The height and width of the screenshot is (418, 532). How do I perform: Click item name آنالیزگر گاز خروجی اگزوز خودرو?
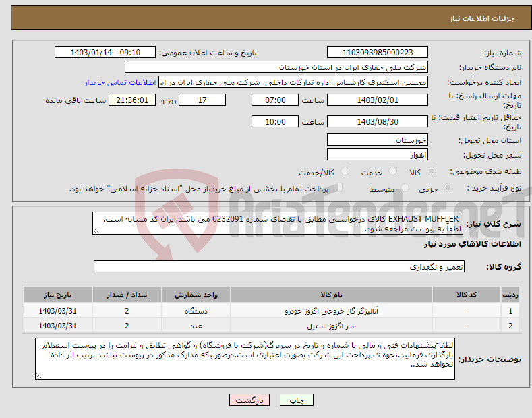click(331, 311)
